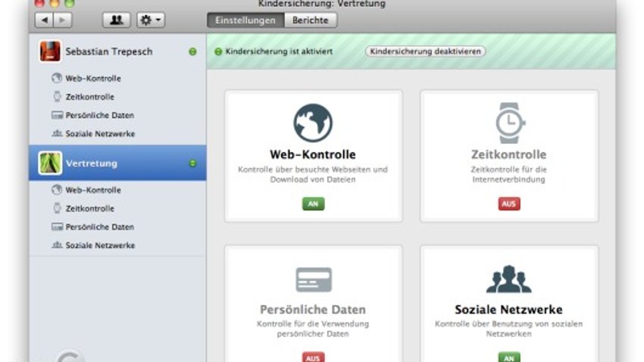Click watch icon under Sebastian Trepesch
644x362 pixels.
[x=57, y=96]
